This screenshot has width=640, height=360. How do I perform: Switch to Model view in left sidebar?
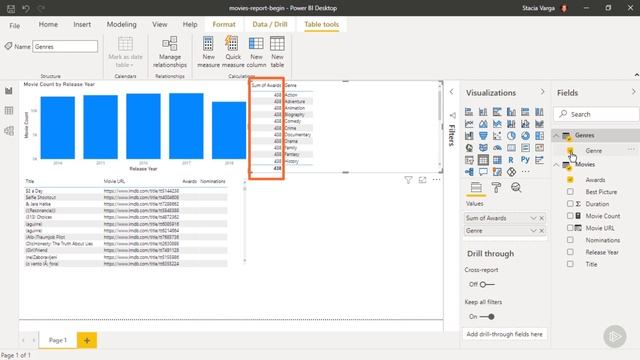pos(9,131)
